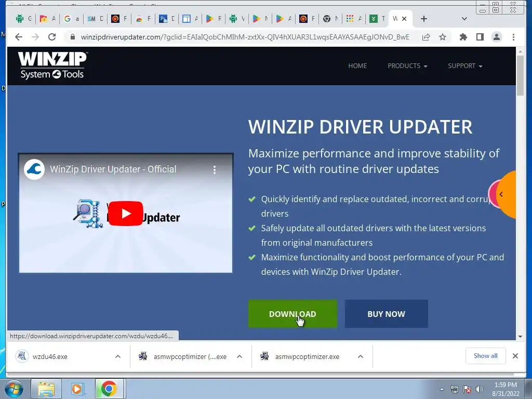This screenshot has height=399, width=532.
Task: Expand the SUPPORT navigation dropdown
Action: coord(465,66)
